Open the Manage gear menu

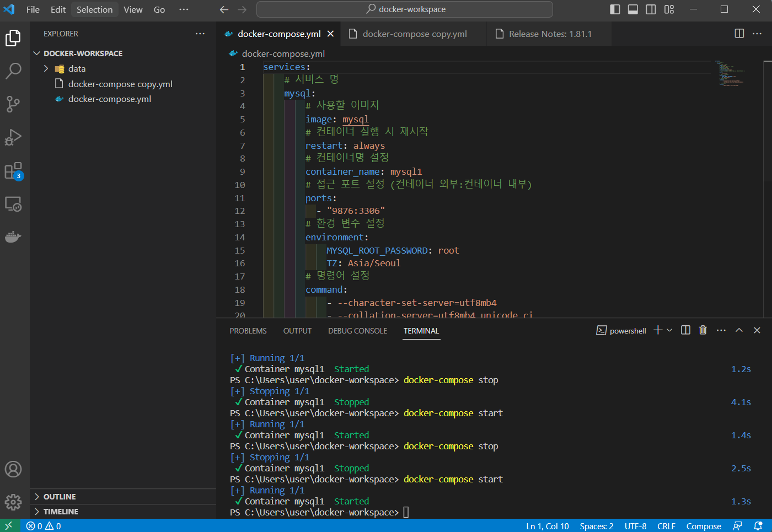click(13, 502)
